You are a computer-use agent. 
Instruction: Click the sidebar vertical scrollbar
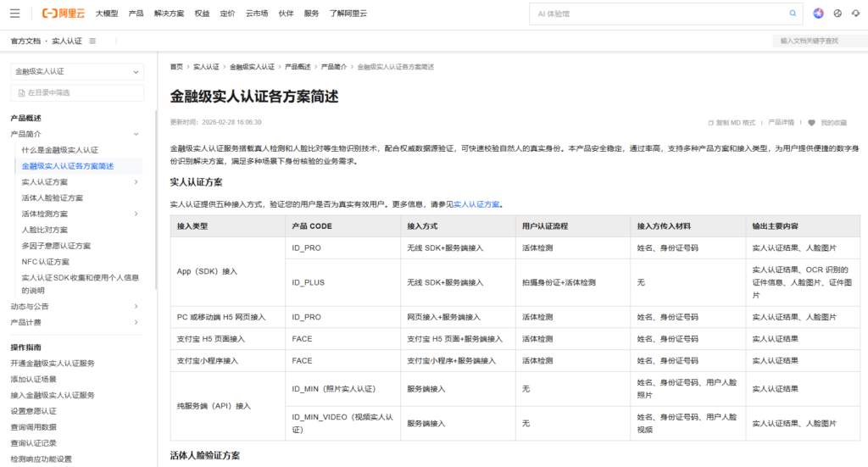pos(156,199)
